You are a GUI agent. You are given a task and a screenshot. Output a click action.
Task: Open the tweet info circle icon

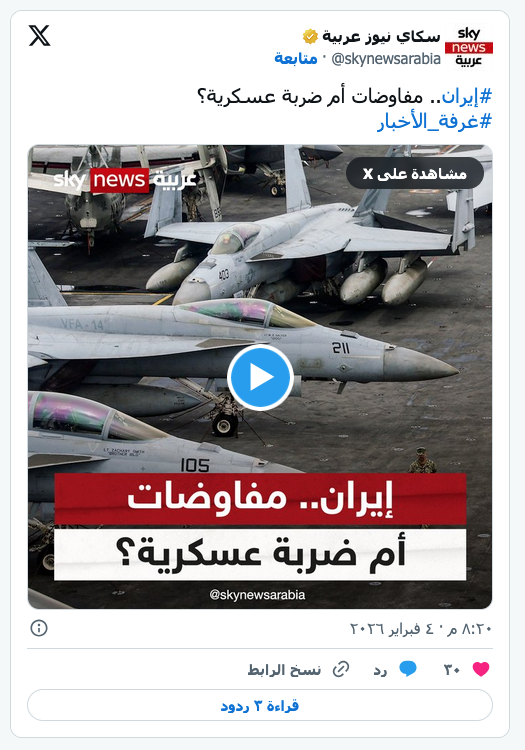[x=39, y=628]
